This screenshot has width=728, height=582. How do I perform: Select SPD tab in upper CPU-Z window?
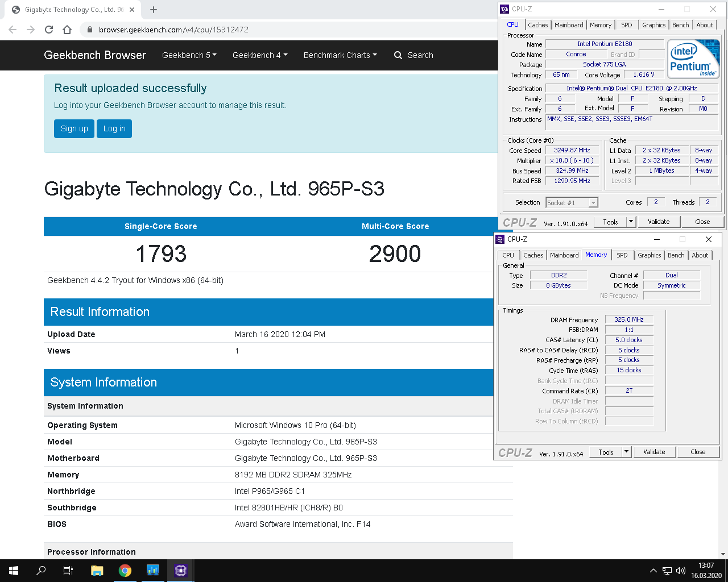(627, 25)
